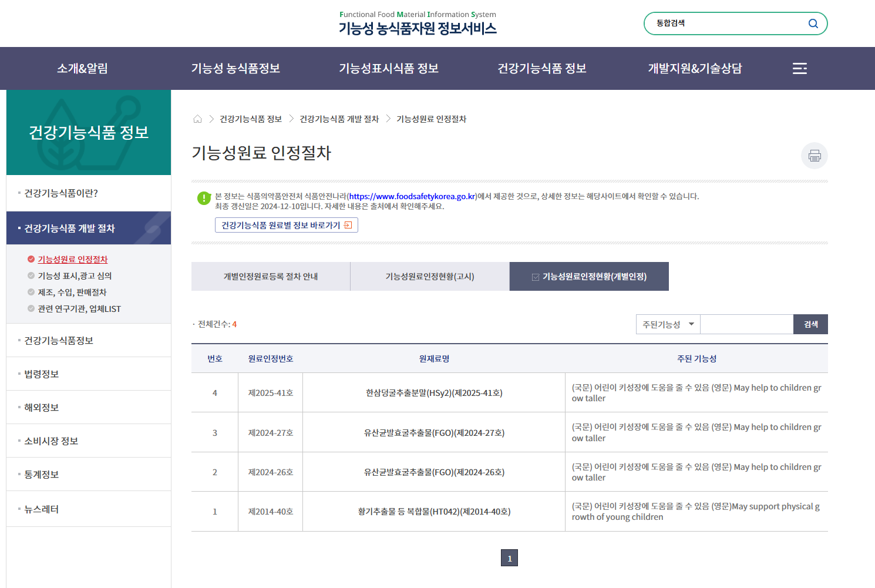Open the foodsafetykorea.go.kr link
The width and height of the screenshot is (875, 588).
click(x=412, y=197)
